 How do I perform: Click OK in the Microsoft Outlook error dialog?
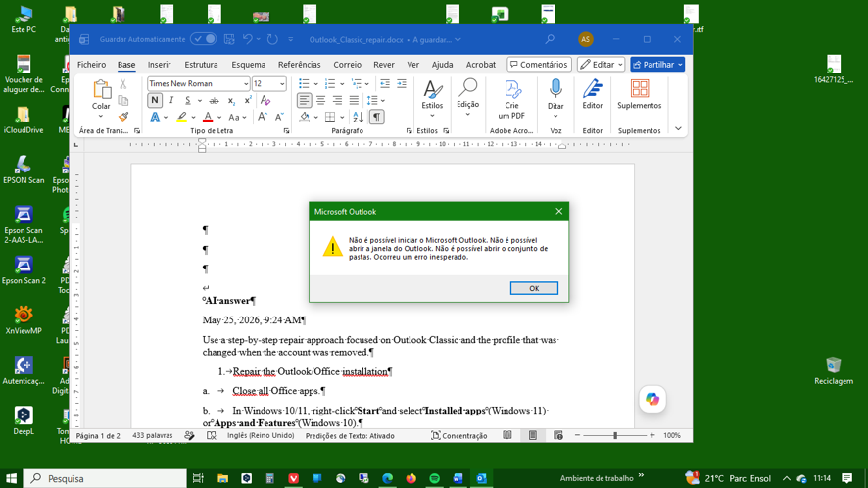click(534, 288)
